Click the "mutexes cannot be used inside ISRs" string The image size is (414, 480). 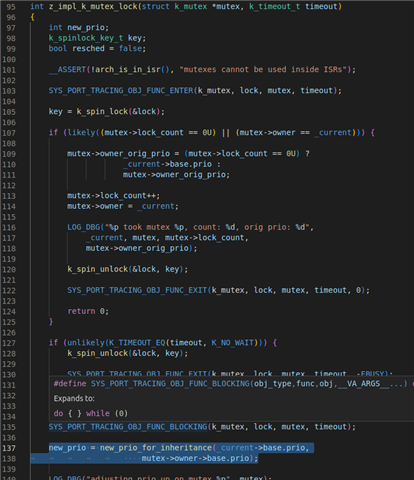click(x=263, y=69)
